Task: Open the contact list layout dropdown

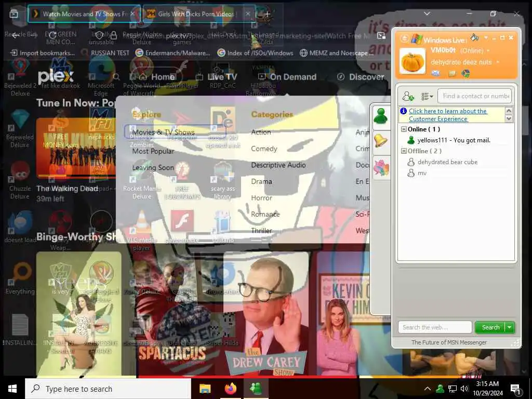Action: tap(427, 97)
